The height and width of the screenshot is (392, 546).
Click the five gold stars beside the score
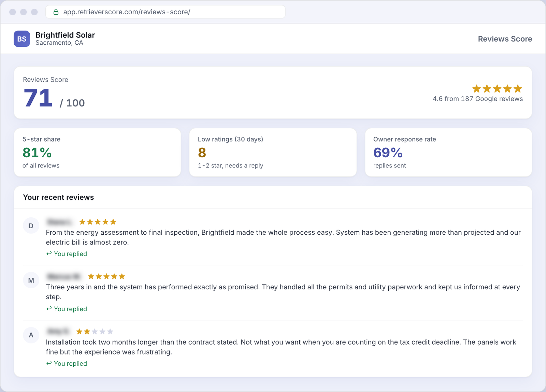[x=497, y=89]
